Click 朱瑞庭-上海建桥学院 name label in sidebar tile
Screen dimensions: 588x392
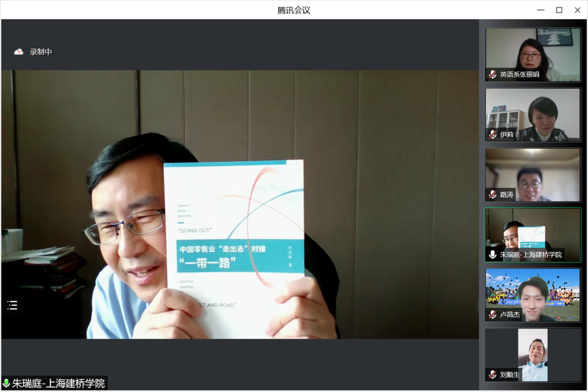click(530, 255)
